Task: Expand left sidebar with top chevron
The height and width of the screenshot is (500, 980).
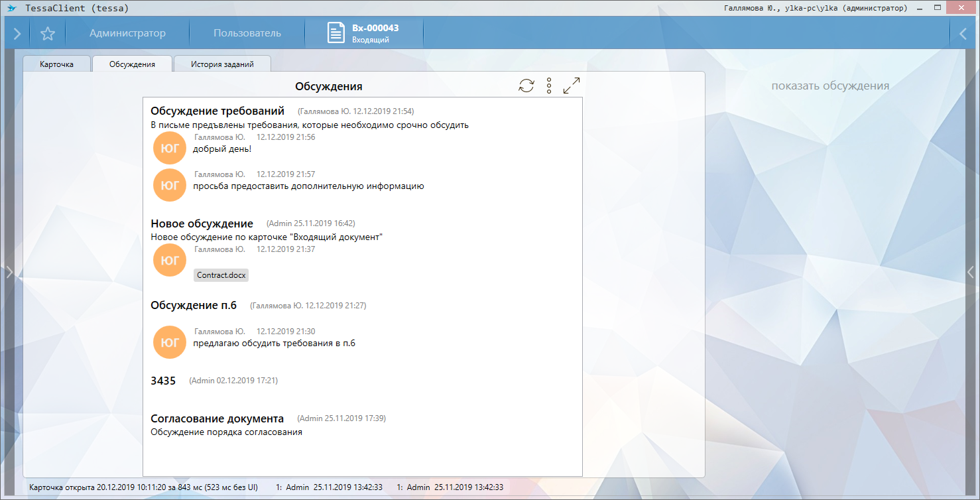Action: point(17,33)
